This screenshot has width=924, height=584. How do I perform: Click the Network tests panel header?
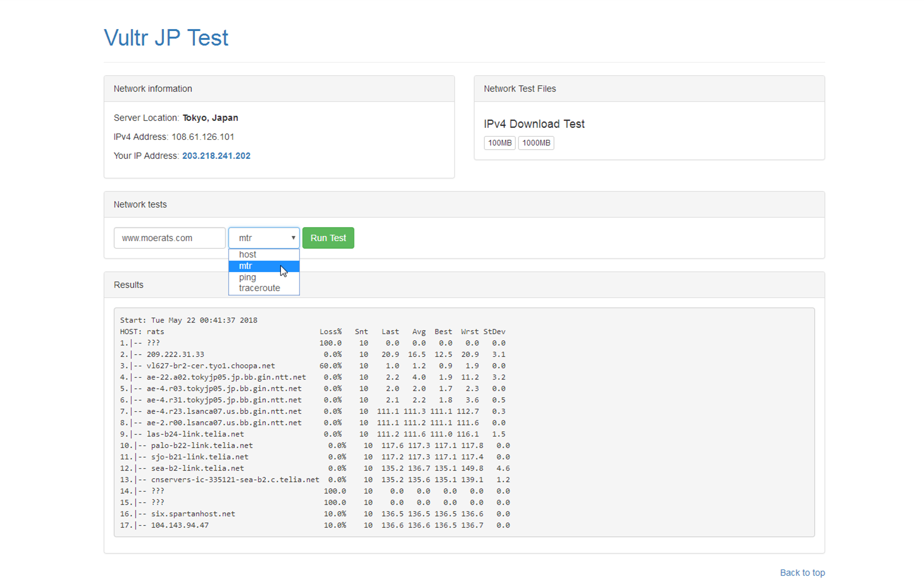pyautogui.click(x=464, y=205)
